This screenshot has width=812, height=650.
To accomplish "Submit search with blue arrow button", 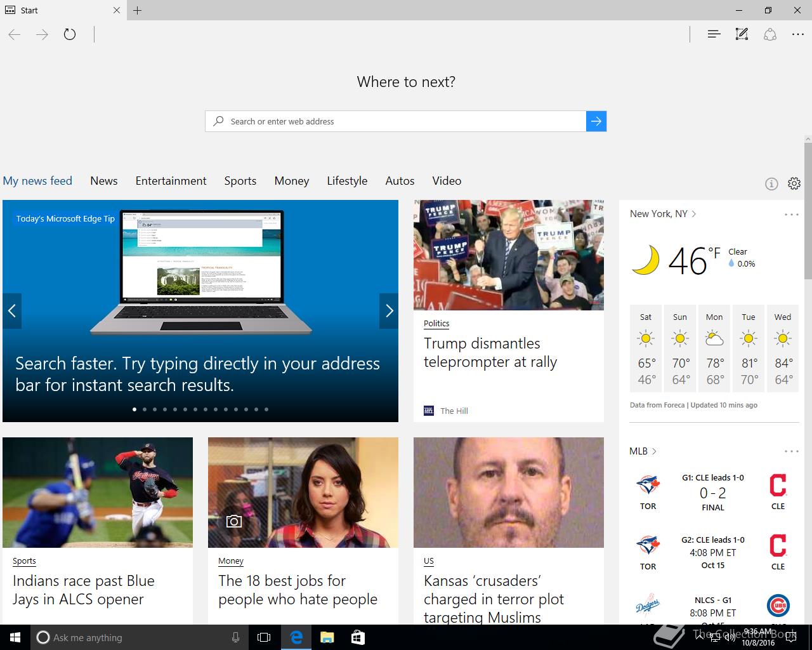I will [x=596, y=121].
